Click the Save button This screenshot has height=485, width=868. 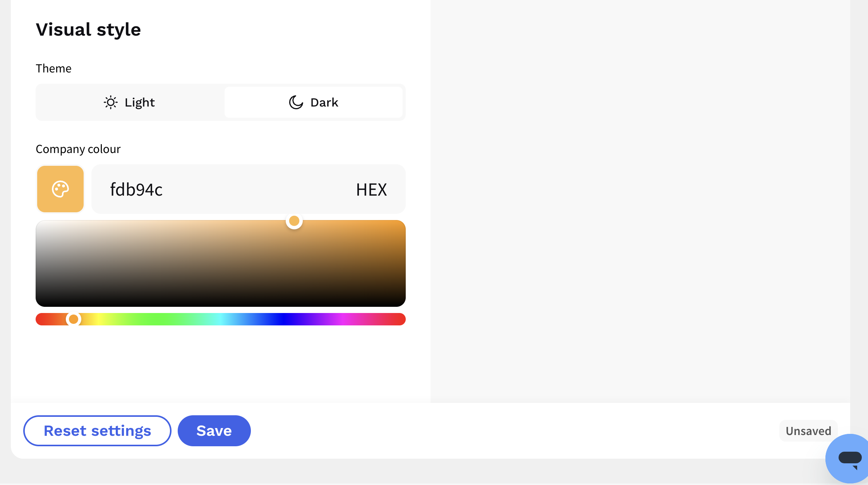click(214, 431)
